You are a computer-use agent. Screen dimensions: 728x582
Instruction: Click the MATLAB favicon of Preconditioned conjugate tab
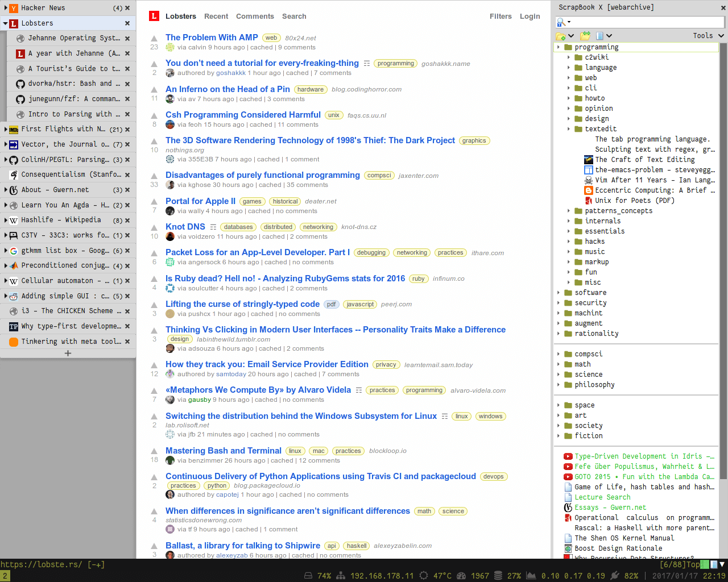click(x=14, y=265)
